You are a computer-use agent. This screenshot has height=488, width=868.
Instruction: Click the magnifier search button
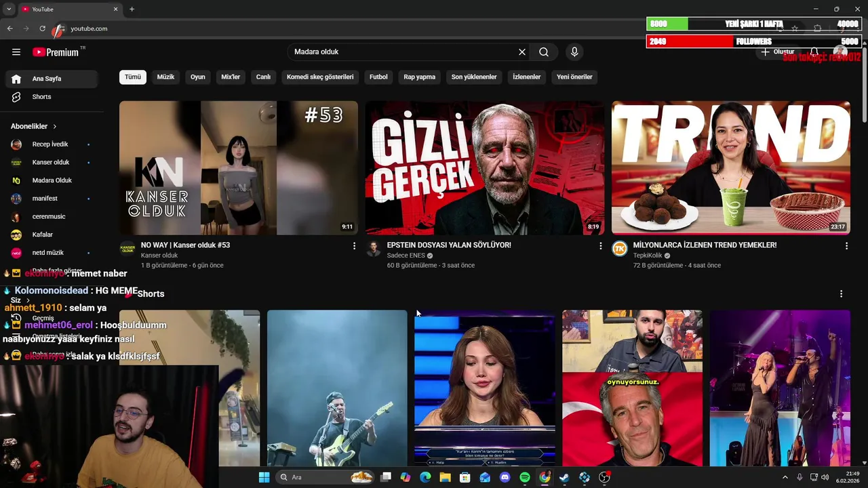click(x=544, y=52)
